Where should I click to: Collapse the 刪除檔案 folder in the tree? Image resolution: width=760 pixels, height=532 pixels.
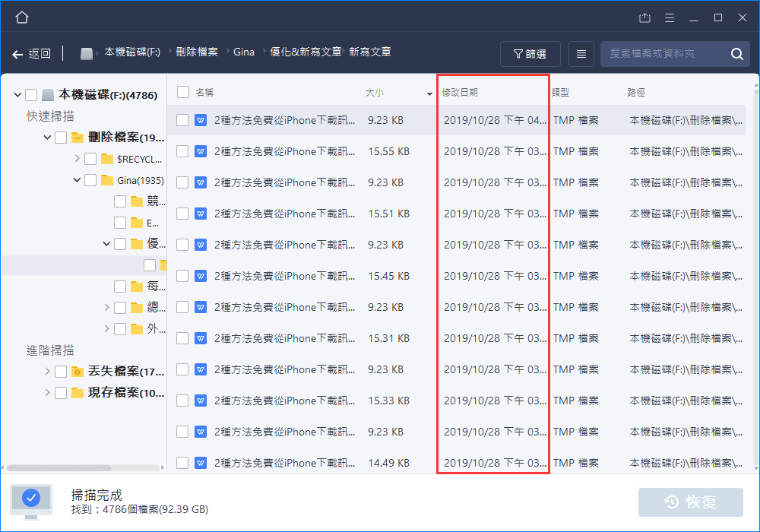[46, 137]
